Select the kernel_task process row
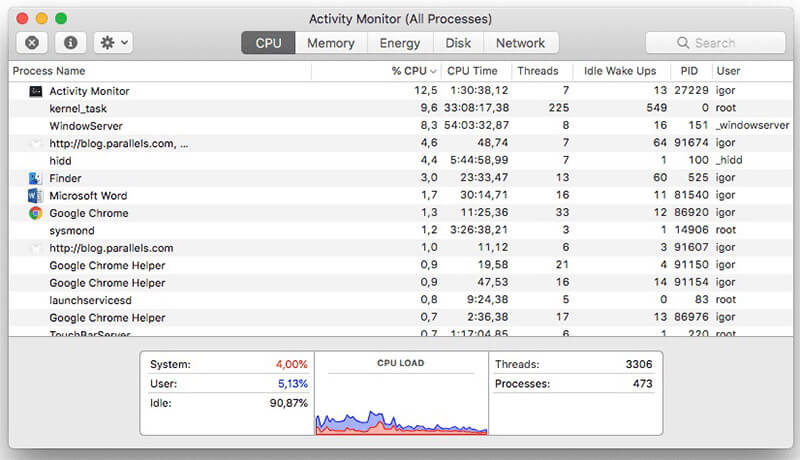The height and width of the screenshot is (460, 800). pyautogui.click(x=401, y=108)
